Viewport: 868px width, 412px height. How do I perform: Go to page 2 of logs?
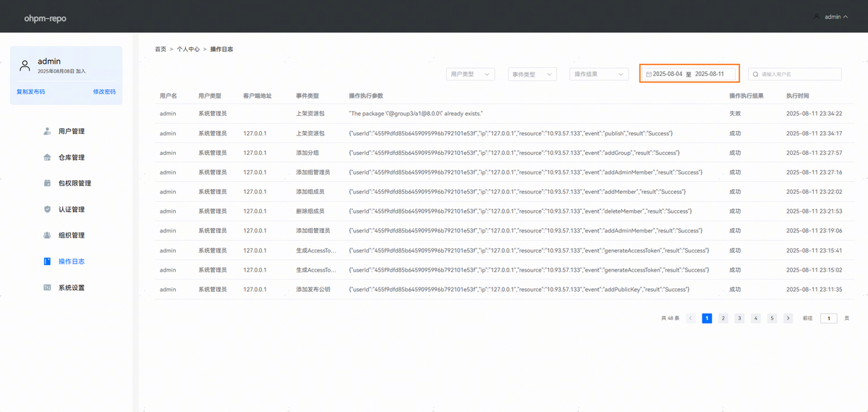click(x=723, y=318)
